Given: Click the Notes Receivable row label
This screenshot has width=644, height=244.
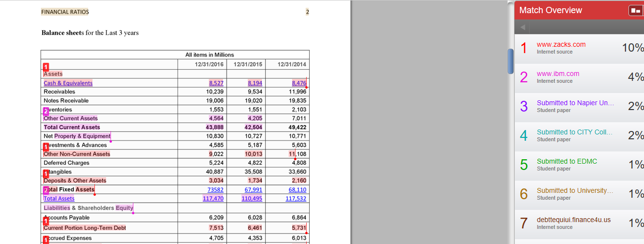Looking at the screenshot, I should [66, 101].
